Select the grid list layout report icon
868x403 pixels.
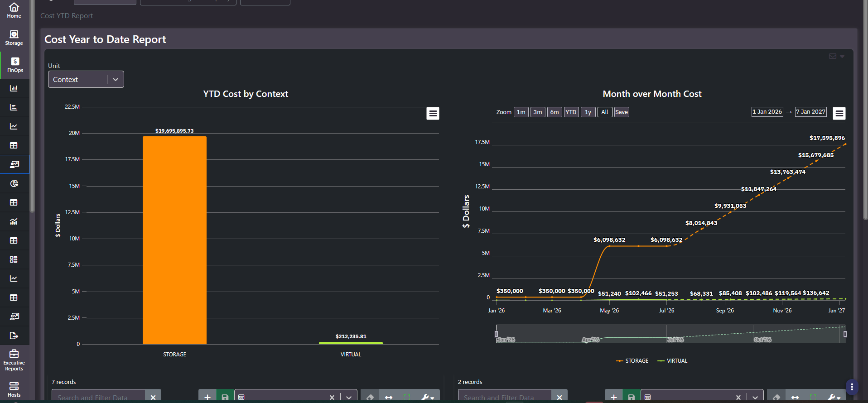[14, 259]
